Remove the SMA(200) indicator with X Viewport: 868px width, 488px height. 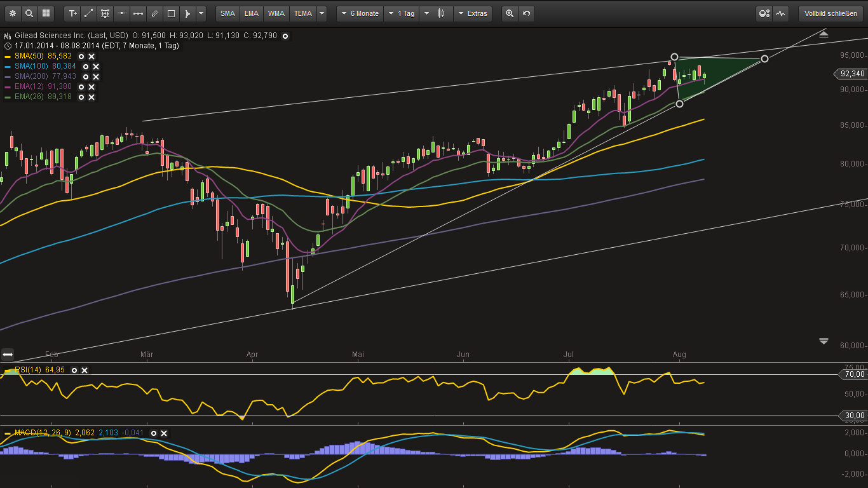pos(96,77)
